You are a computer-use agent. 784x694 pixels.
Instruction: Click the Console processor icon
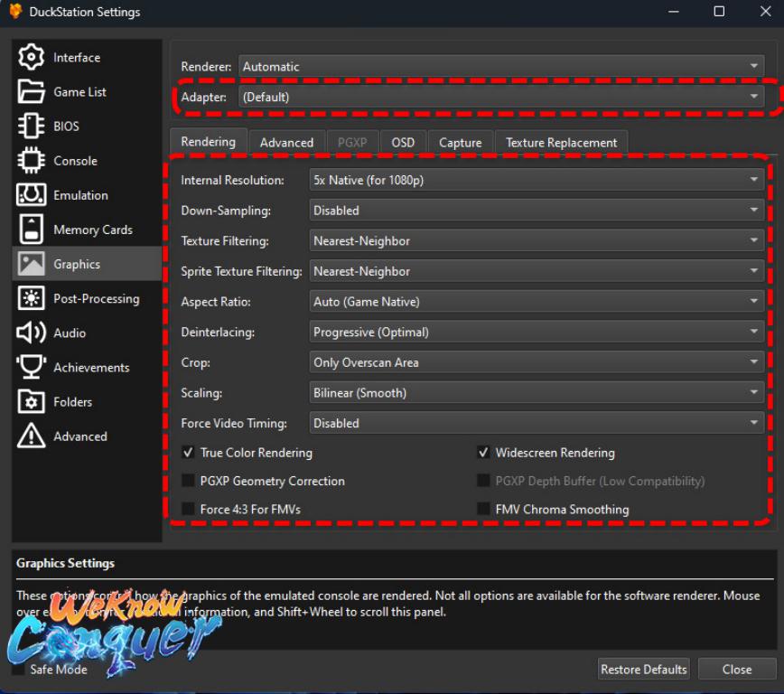coord(31,161)
